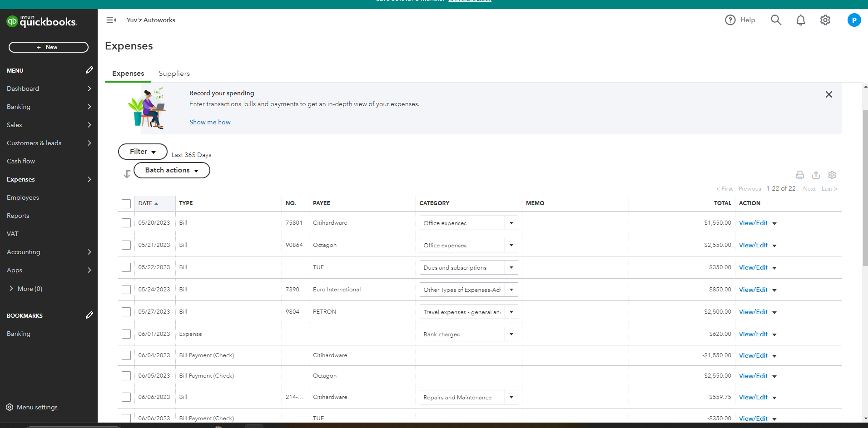Expand action arrow for the PETRON bill
Viewport: 868px width, 428px height.
(774, 312)
